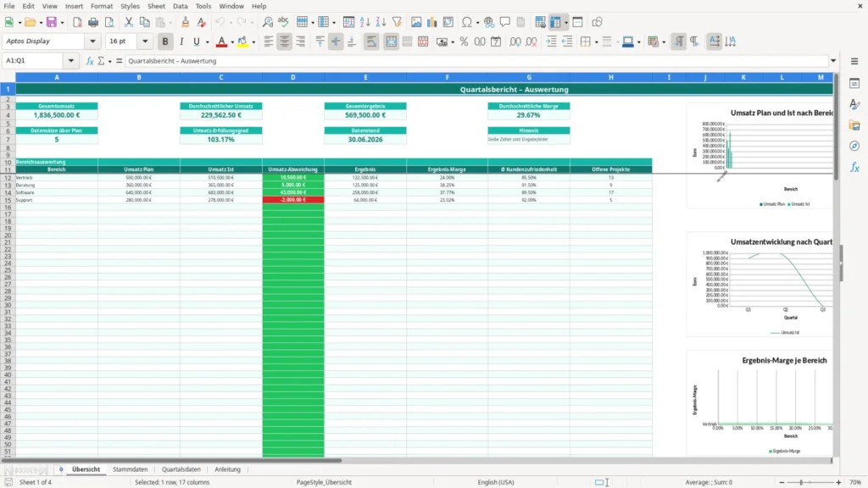Open font color dropdown arrow

[231, 42]
